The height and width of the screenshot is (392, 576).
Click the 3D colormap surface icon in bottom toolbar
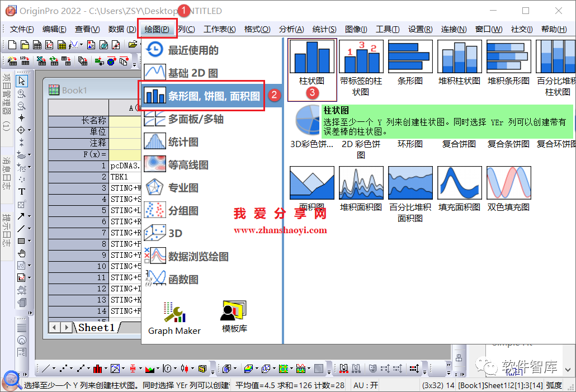point(249,369)
